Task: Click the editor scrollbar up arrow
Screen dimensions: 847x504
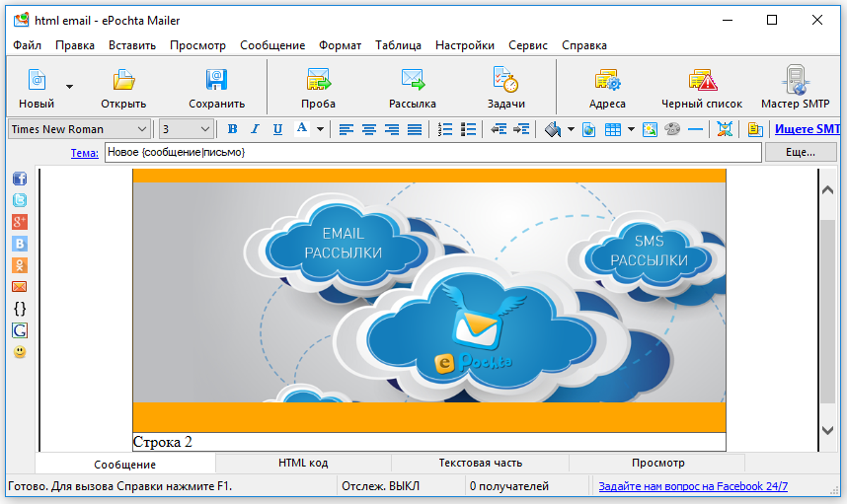Action: 827,190
